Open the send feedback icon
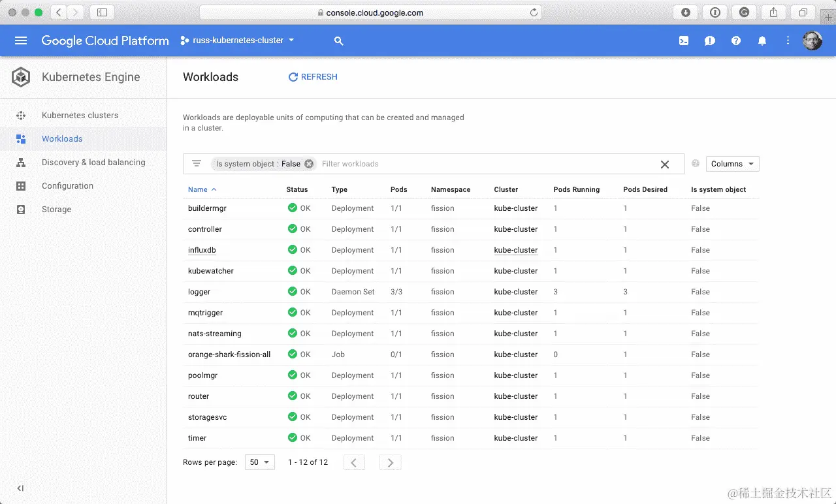The width and height of the screenshot is (836, 504). click(710, 40)
